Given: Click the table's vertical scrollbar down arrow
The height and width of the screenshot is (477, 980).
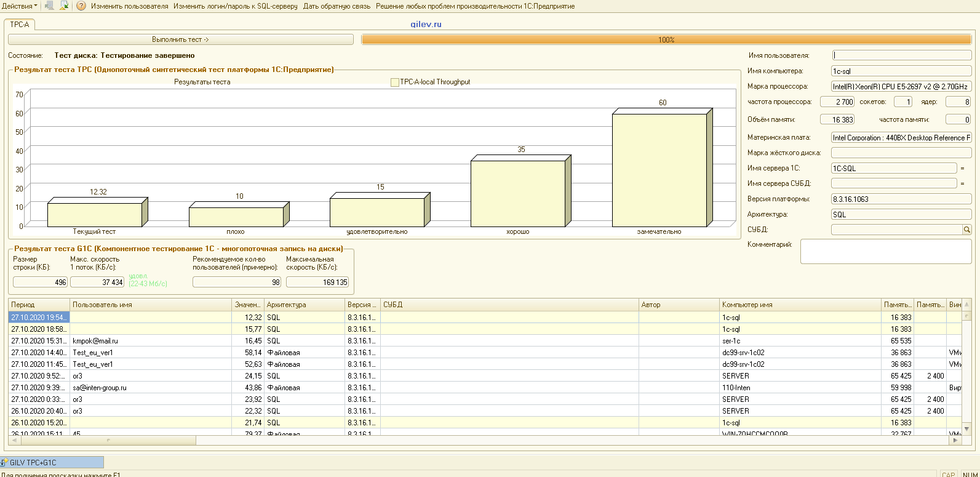Looking at the screenshot, I should click(x=967, y=429).
